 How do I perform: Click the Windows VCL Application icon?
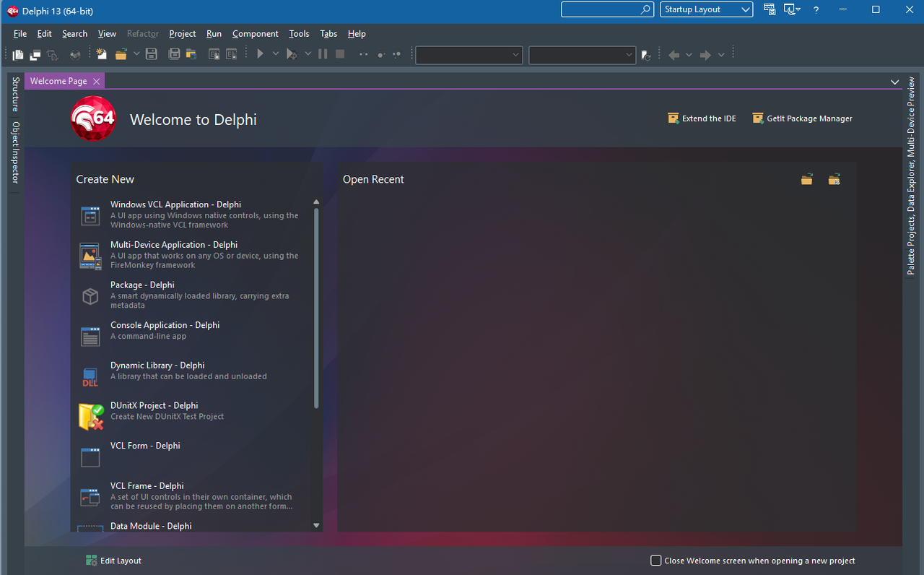click(90, 215)
